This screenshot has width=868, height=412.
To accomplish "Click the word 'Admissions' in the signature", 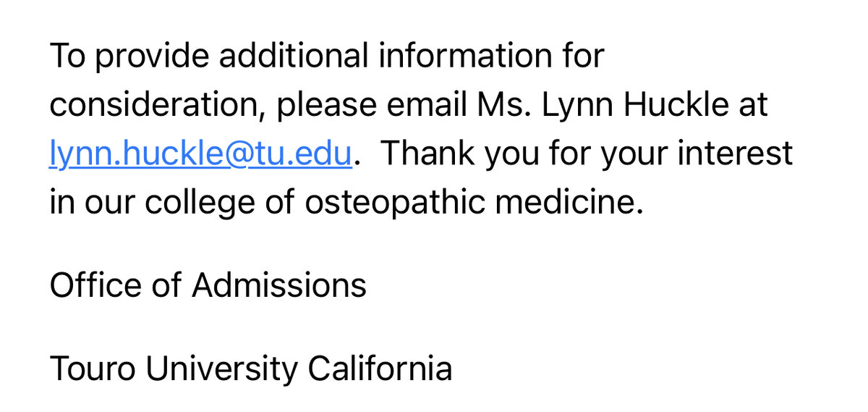I will pos(278,285).
